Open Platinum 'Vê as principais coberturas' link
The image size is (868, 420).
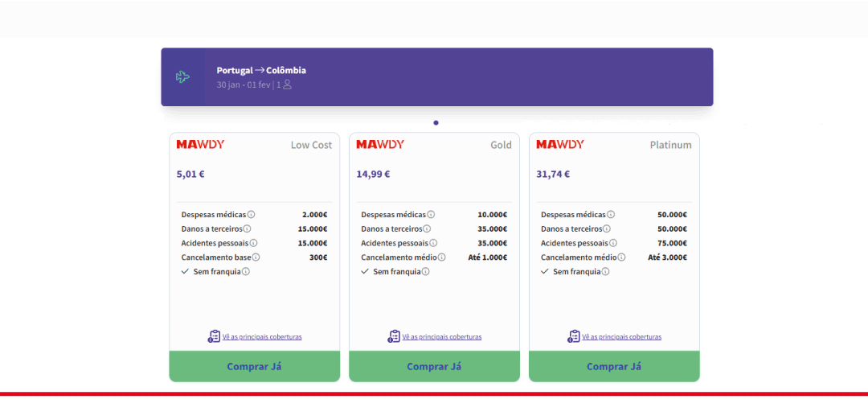622,337
